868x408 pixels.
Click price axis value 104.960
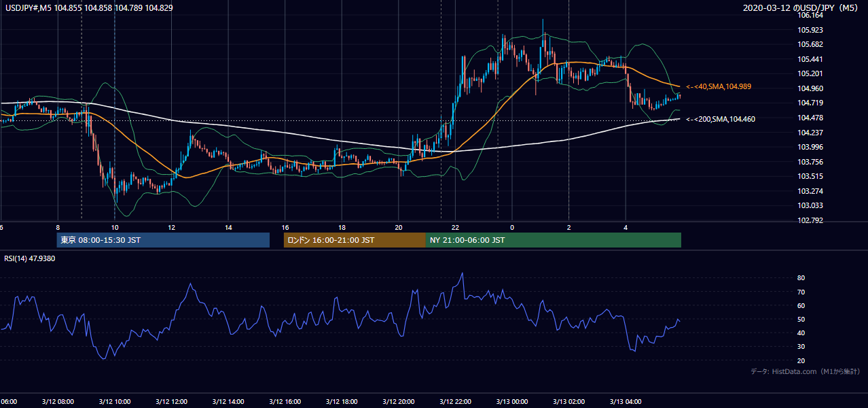click(x=811, y=88)
